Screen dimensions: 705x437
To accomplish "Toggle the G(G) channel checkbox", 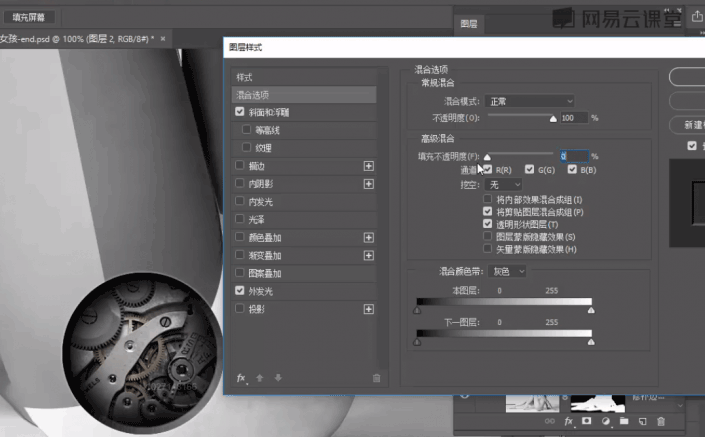I will (x=530, y=169).
